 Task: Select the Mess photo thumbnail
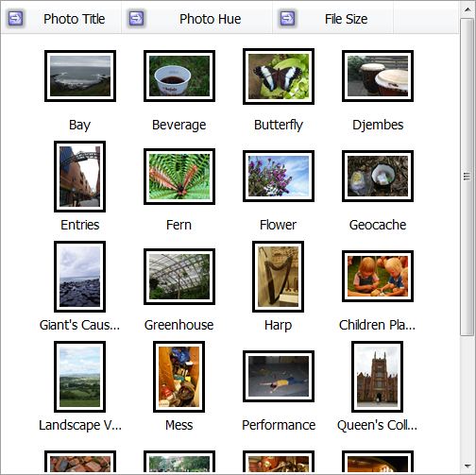click(x=178, y=377)
